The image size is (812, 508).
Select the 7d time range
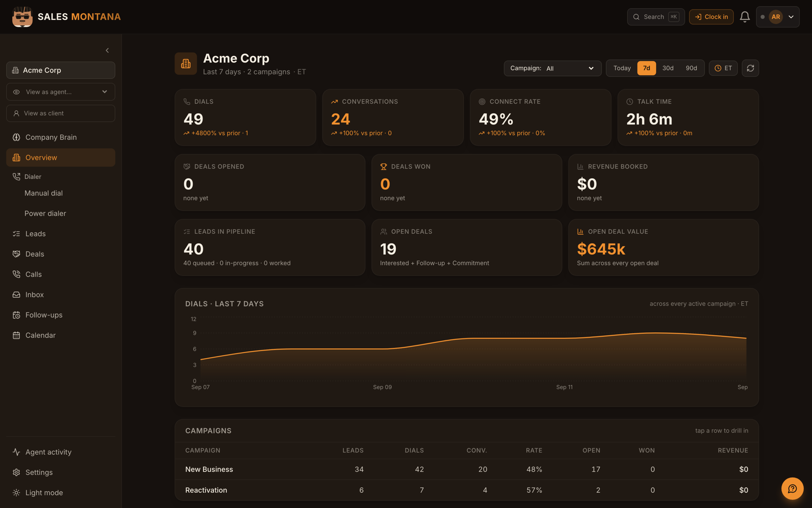coord(647,68)
